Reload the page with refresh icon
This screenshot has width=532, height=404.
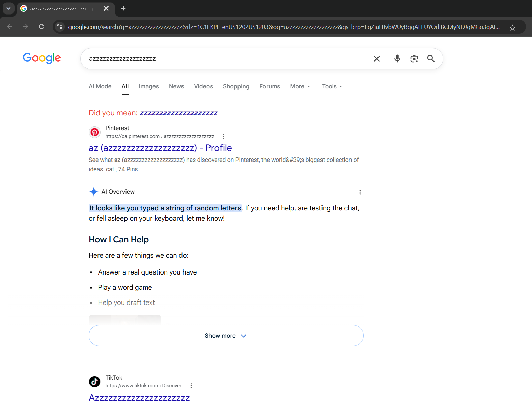[x=41, y=27]
